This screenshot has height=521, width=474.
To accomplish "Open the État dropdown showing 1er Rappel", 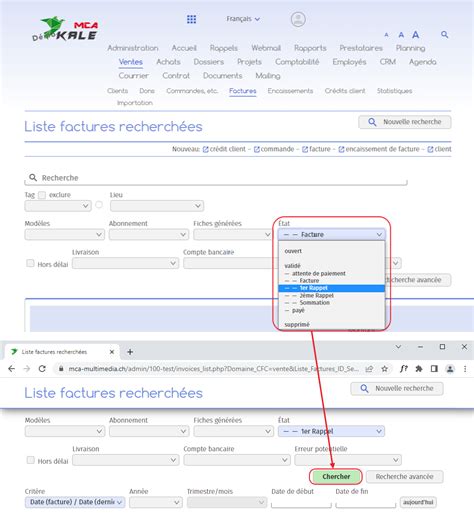I will pos(331,431).
